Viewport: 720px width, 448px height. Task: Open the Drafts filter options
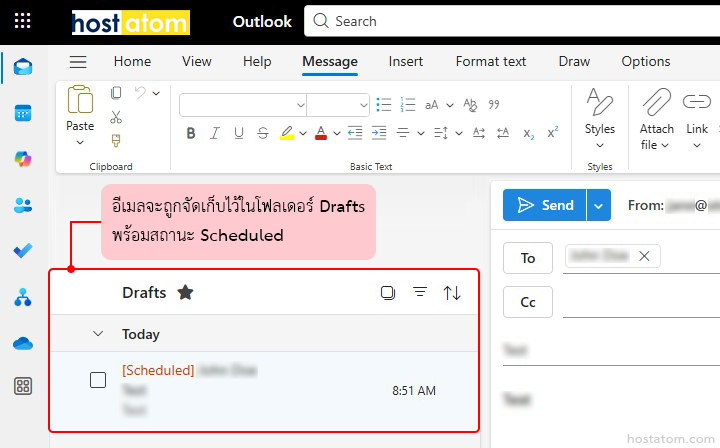[420, 292]
